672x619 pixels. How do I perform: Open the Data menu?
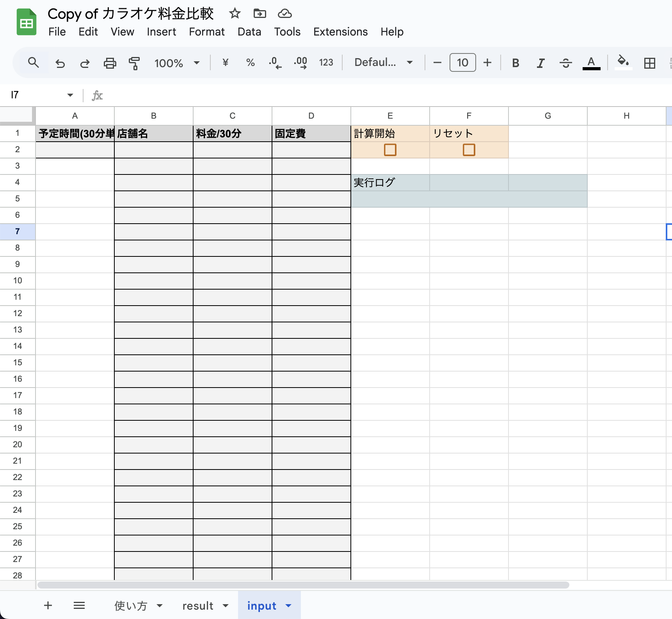pyautogui.click(x=249, y=32)
